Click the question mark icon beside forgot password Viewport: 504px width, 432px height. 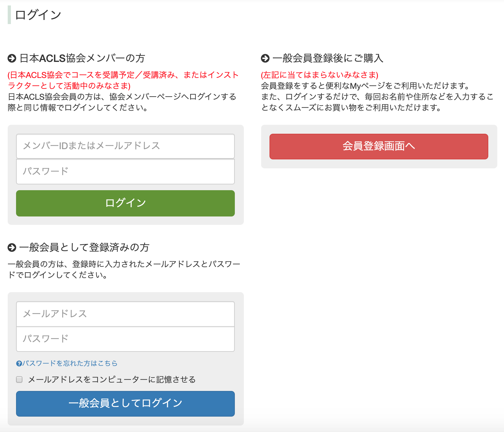click(x=19, y=364)
